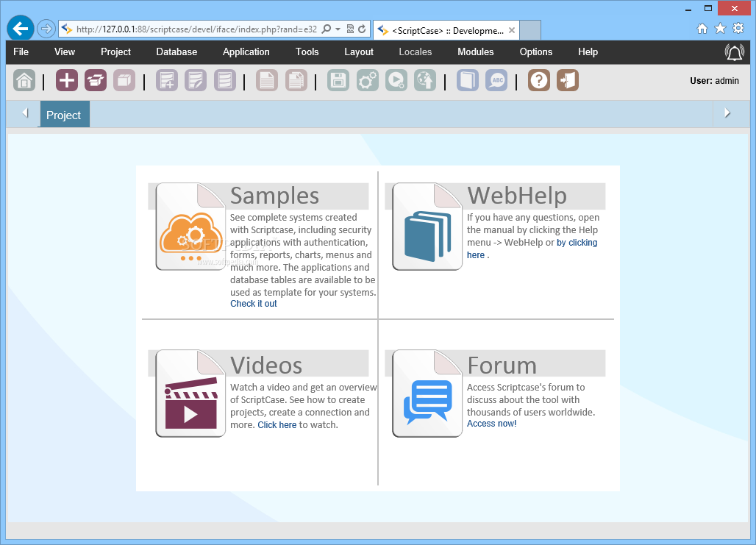This screenshot has width=756, height=545.
Task: Click the WebHelp heading
Action: pos(517,196)
